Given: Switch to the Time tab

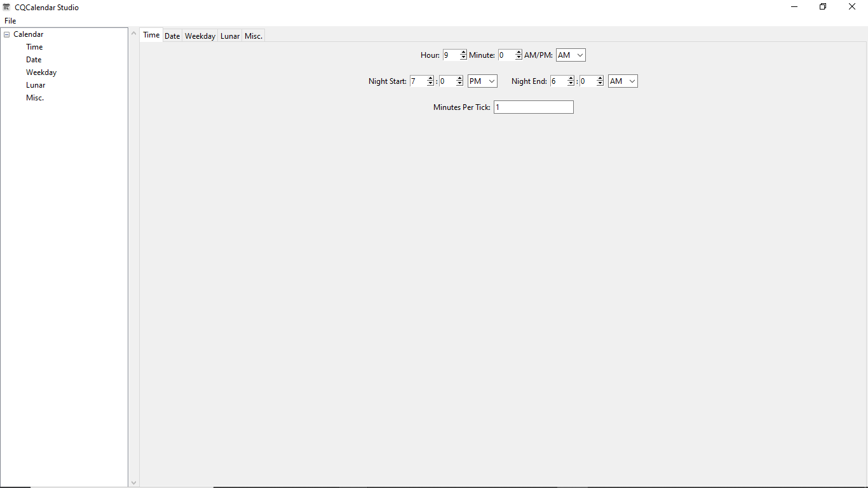Looking at the screenshot, I should tap(151, 35).
